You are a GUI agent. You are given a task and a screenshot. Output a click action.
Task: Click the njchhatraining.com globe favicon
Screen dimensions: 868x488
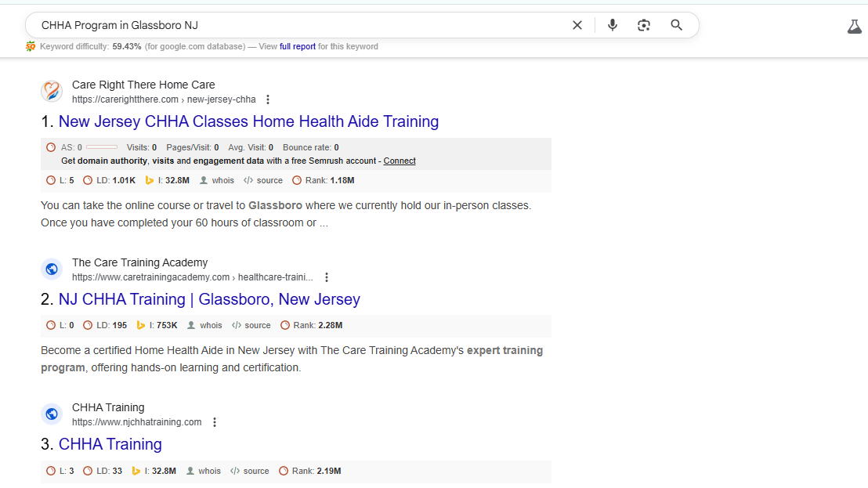[52, 414]
